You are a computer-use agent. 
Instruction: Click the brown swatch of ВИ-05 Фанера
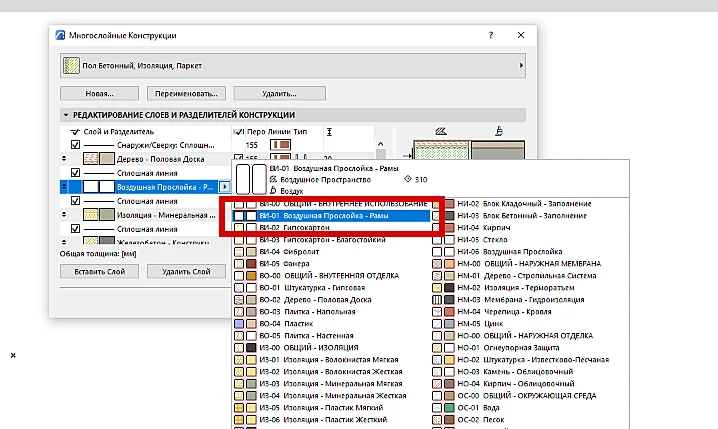point(251,264)
